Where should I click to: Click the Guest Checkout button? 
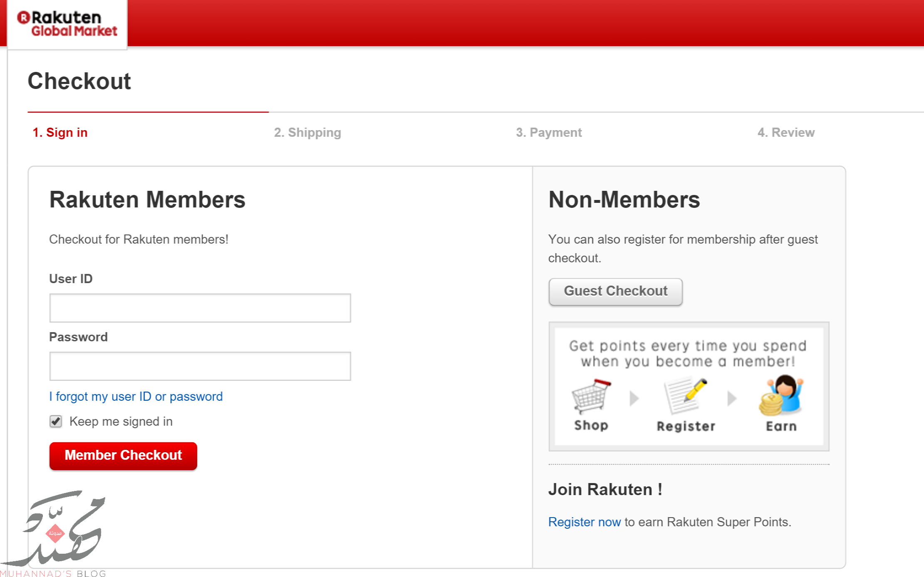pos(615,291)
